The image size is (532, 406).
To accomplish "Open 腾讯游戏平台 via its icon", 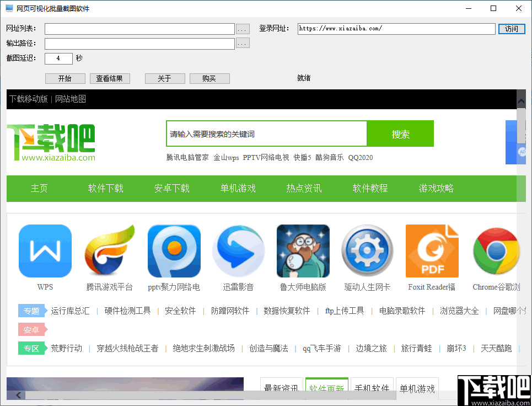I will point(109,251).
